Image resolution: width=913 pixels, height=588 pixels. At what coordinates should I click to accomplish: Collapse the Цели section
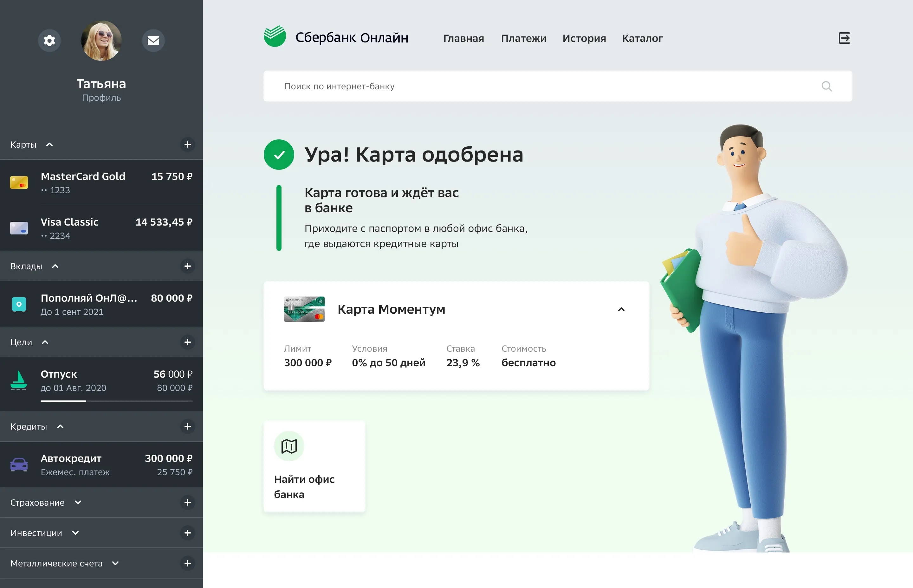pos(45,342)
